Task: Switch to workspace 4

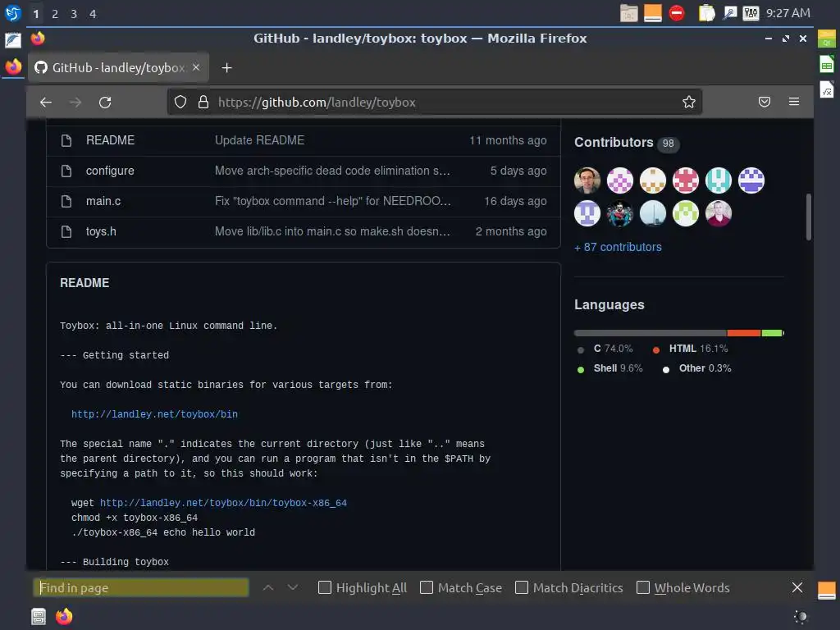Action: point(93,14)
